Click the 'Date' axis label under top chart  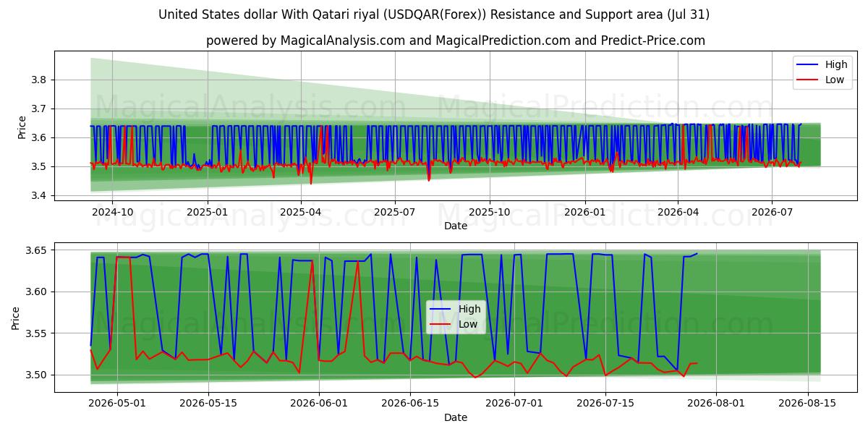(456, 226)
